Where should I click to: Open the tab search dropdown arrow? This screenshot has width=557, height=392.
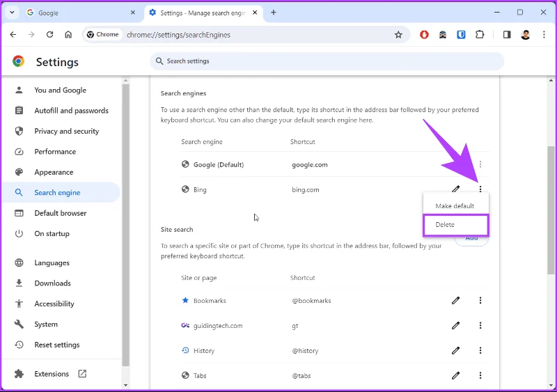tap(12, 13)
